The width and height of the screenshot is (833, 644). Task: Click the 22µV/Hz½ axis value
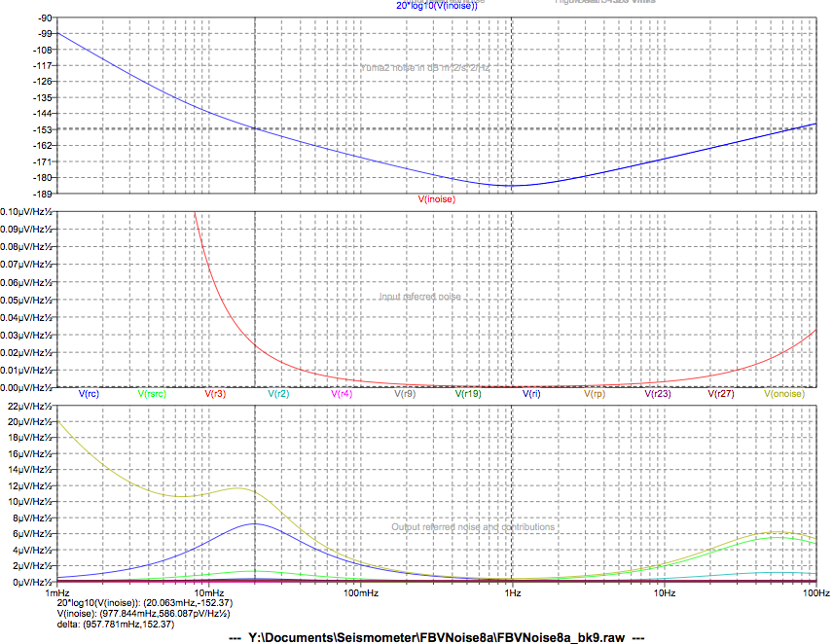click(30, 407)
